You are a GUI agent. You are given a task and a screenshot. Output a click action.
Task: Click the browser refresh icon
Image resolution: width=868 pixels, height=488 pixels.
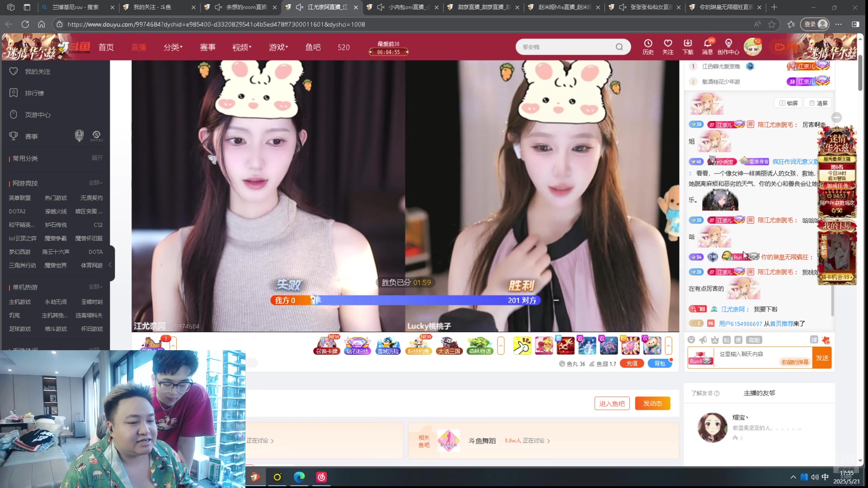coord(25,24)
